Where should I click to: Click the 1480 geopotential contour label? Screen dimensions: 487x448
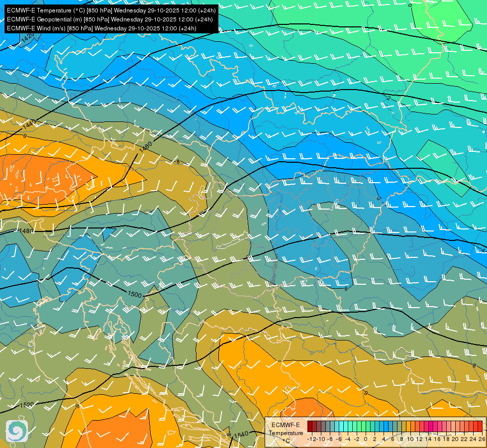click(26, 230)
